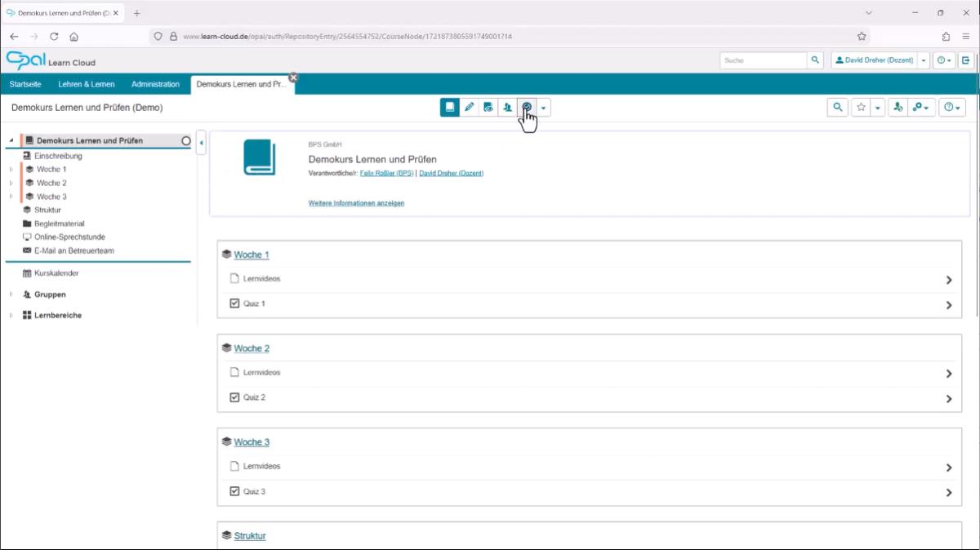Click the Suche search input field
Image resolution: width=980 pixels, height=550 pixels.
point(763,60)
